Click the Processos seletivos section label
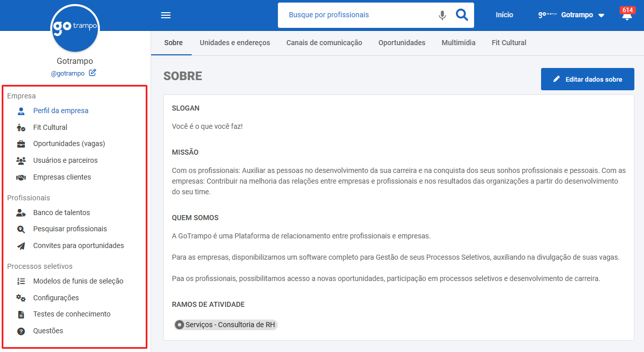Viewport: 644px width, 352px height. [40, 266]
